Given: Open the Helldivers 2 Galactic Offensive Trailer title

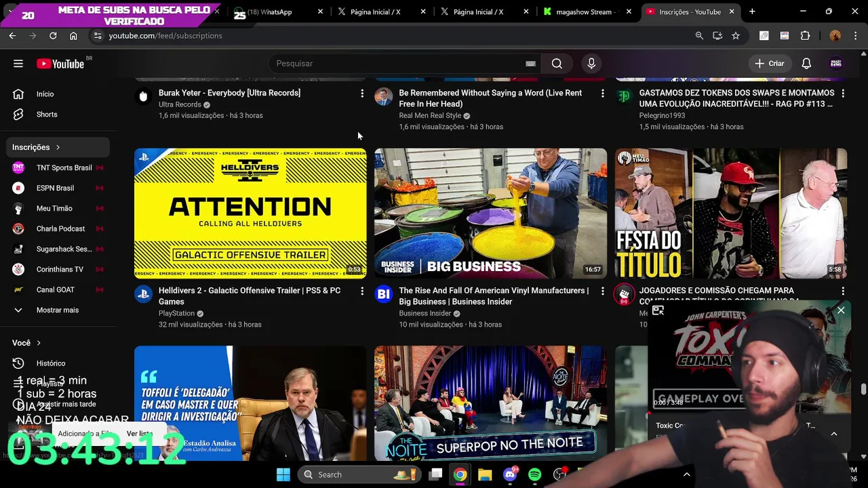Looking at the screenshot, I should [250, 296].
